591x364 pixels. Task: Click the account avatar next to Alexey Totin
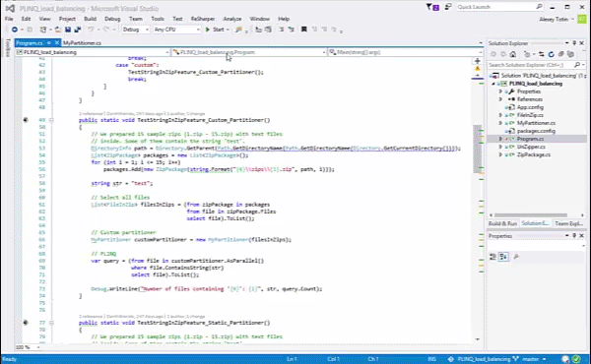point(583,19)
